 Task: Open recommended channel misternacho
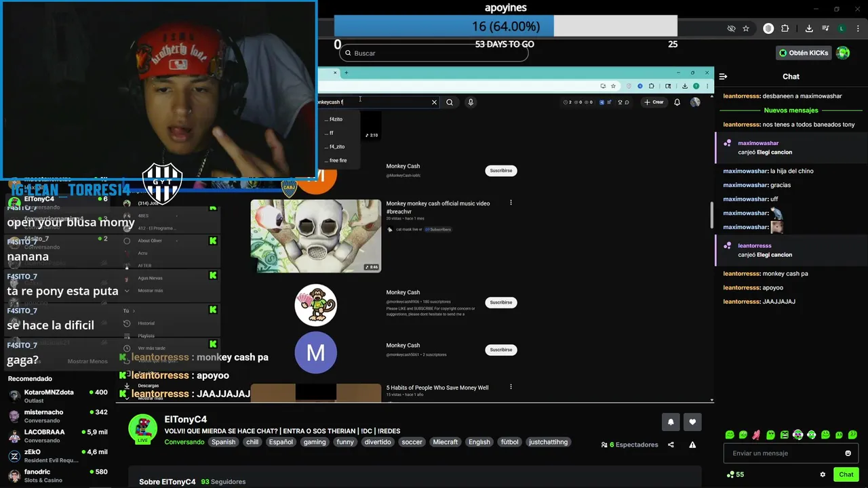(x=57, y=415)
